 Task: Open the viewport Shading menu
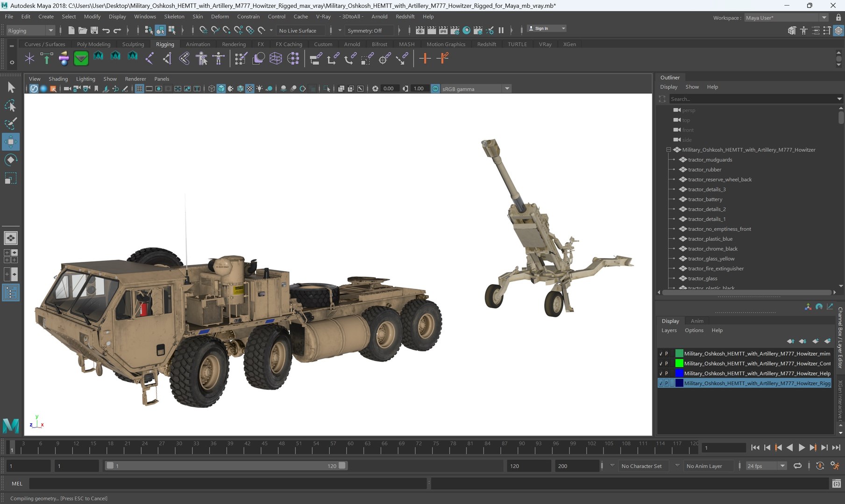(58, 79)
